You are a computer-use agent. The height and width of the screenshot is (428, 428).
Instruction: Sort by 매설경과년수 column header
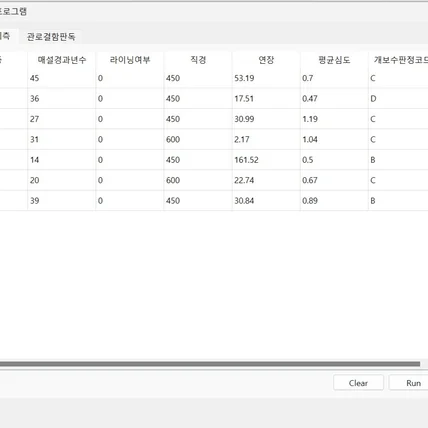pyautogui.click(x=62, y=60)
